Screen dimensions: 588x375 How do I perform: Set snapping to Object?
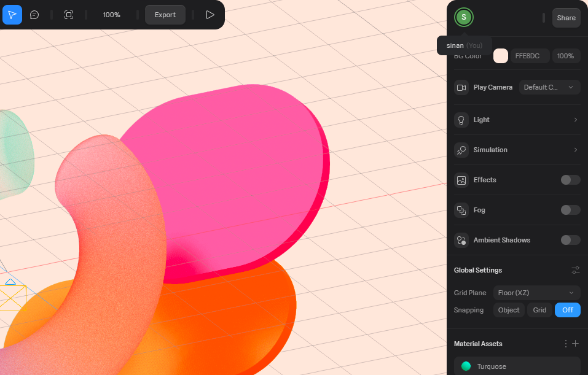[509, 310]
